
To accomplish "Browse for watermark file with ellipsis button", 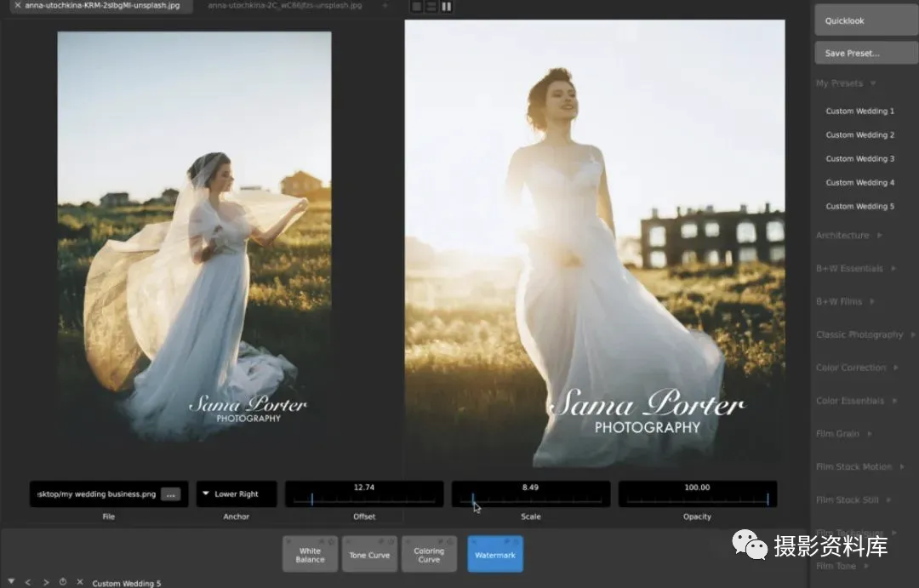I will pyautogui.click(x=170, y=494).
